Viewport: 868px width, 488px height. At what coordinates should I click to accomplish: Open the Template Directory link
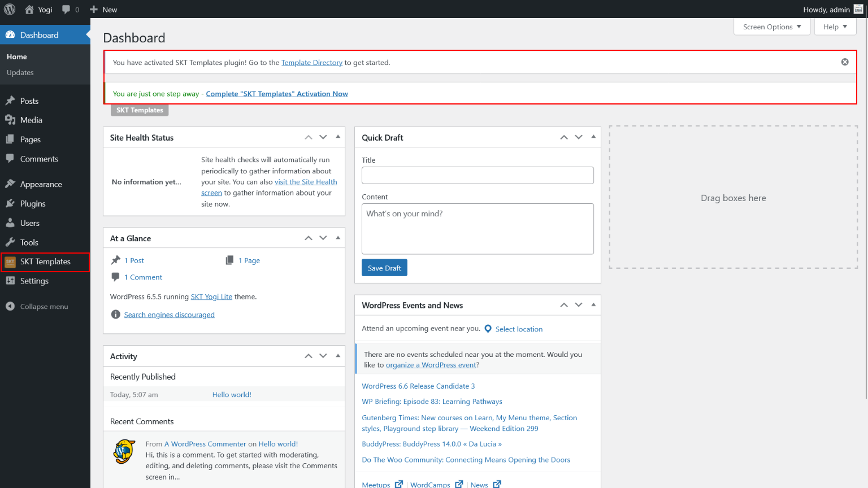312,63
